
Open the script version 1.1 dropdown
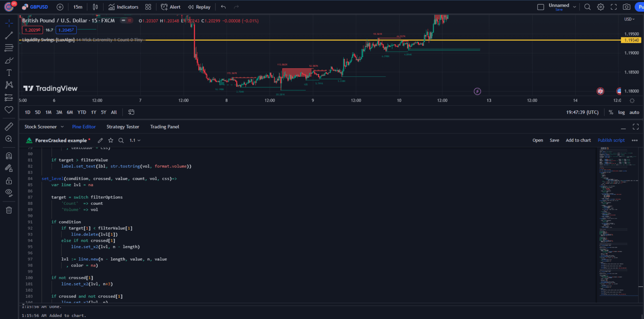coord(135,140)
